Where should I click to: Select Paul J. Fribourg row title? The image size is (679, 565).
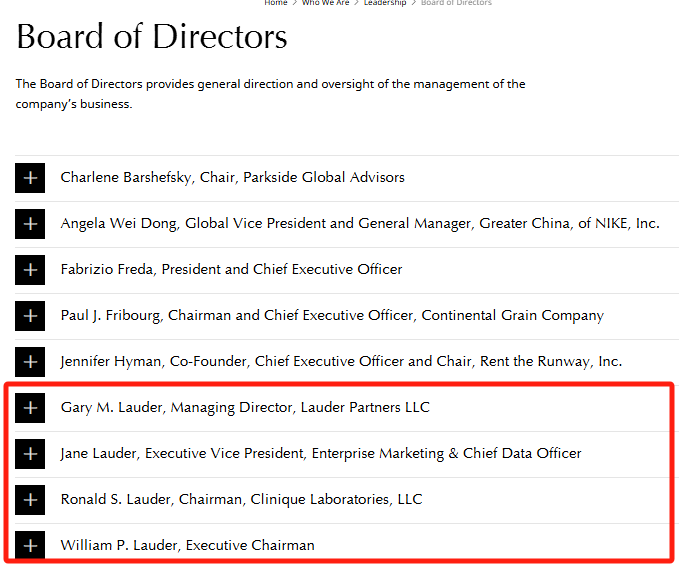pyautogui.click(x=332, y=316)
